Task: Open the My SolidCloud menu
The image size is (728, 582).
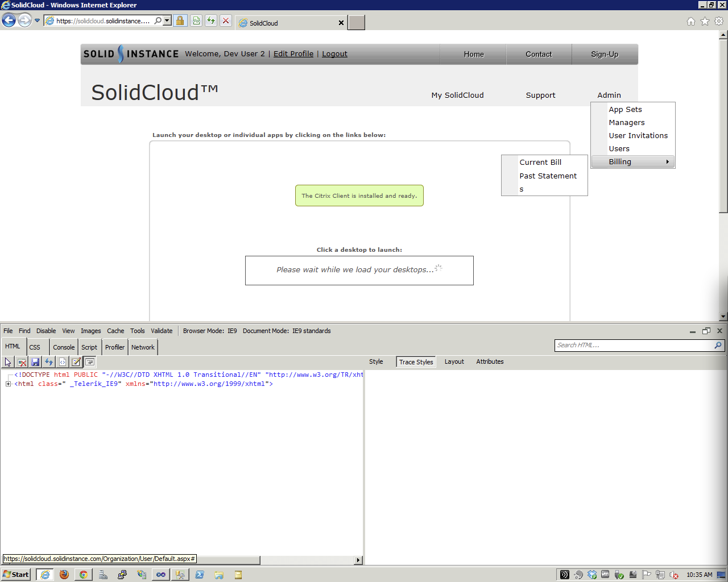Action: point(457,95)
